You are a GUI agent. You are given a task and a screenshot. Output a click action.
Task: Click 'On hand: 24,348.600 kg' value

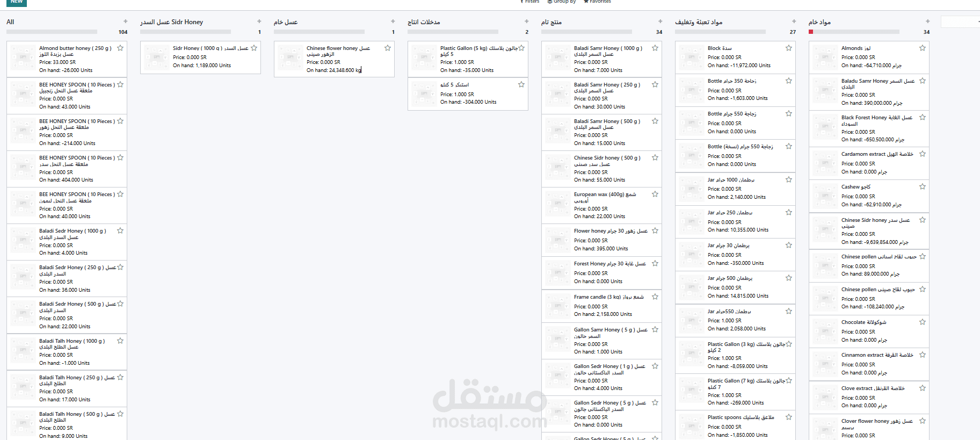pos(334,70)
